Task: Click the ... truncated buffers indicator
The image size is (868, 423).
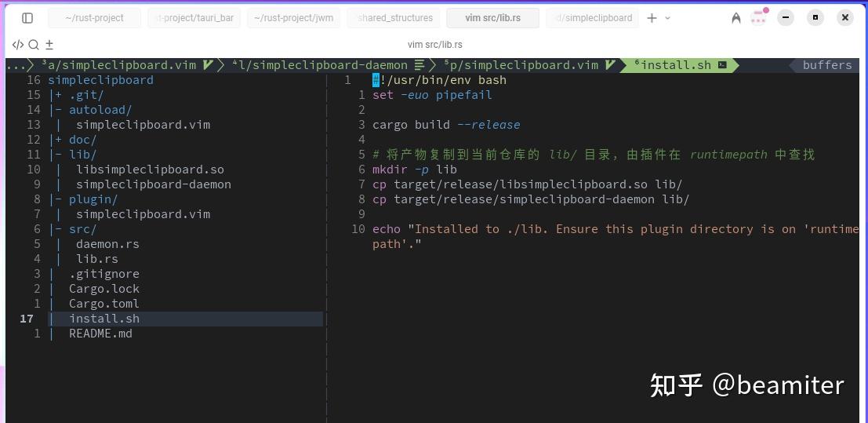Action: 16,65
